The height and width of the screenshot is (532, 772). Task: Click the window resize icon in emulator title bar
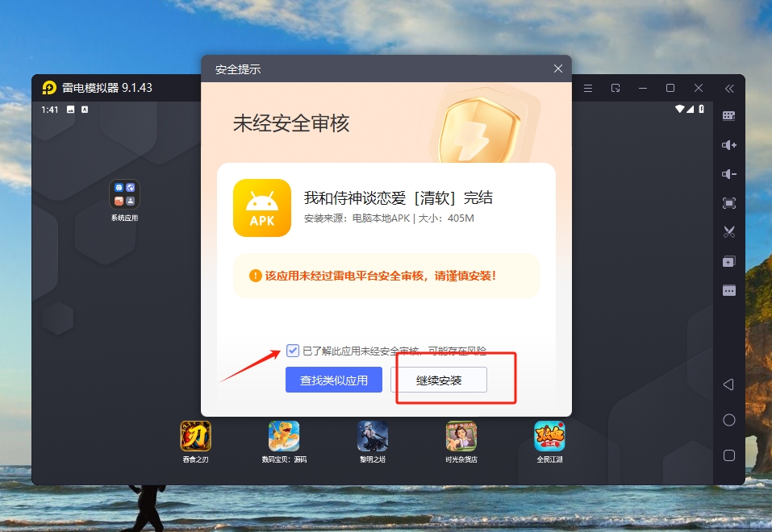tap(616, 88)
